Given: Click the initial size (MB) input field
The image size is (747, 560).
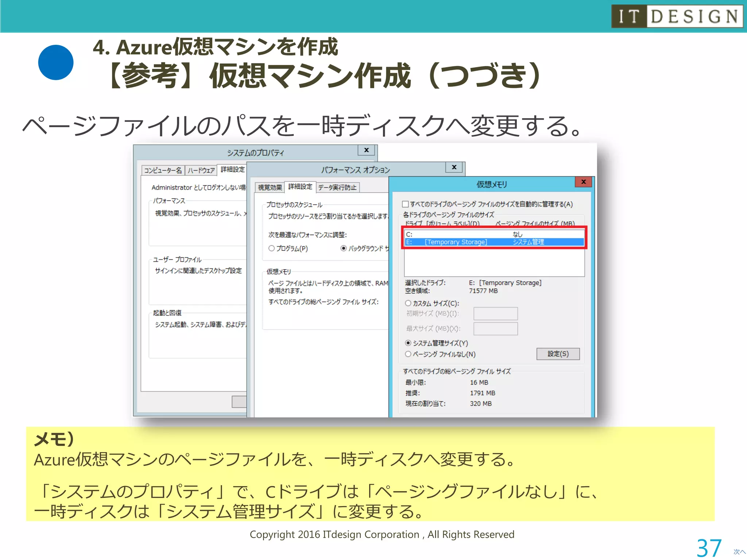Looking at the screenshot, I should [x=495, y=314].
